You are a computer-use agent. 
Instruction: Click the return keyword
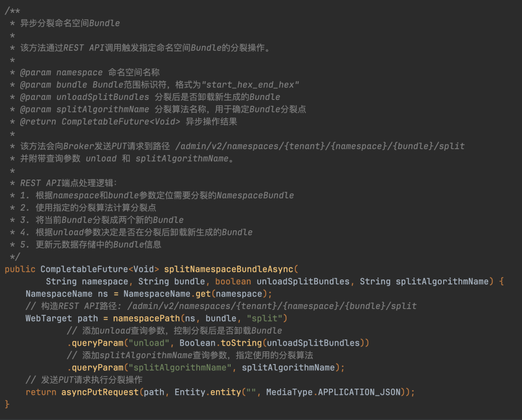click(x=41, y=392)
